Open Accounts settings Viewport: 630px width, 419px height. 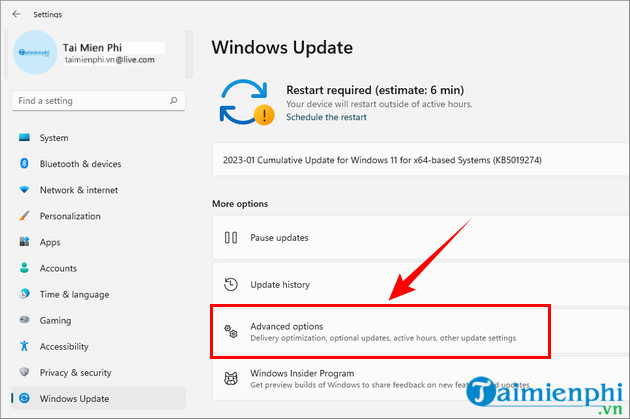(98, 268)
